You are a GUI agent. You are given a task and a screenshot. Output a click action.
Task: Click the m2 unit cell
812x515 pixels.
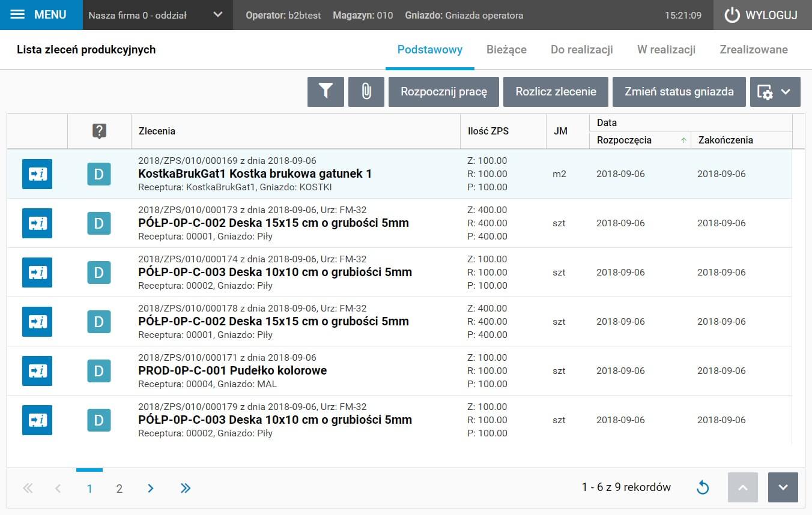[559, 174]
